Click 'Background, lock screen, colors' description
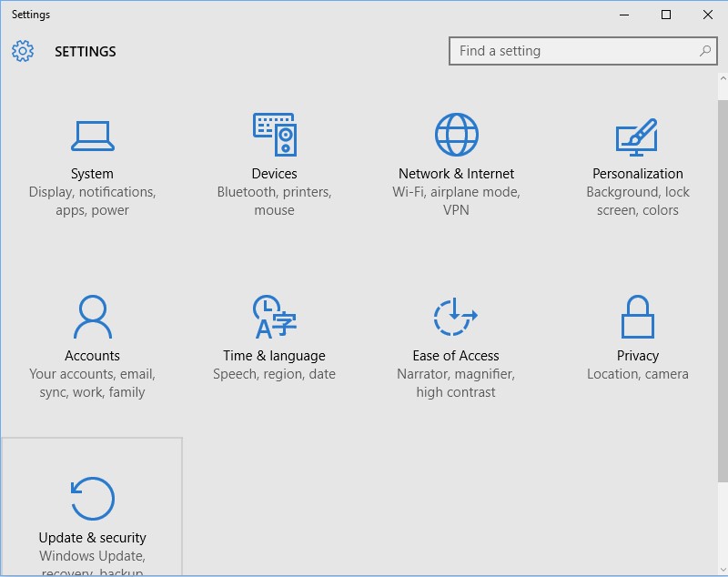Viewport: 728px width, 577px height. click(x=638, y=201)
